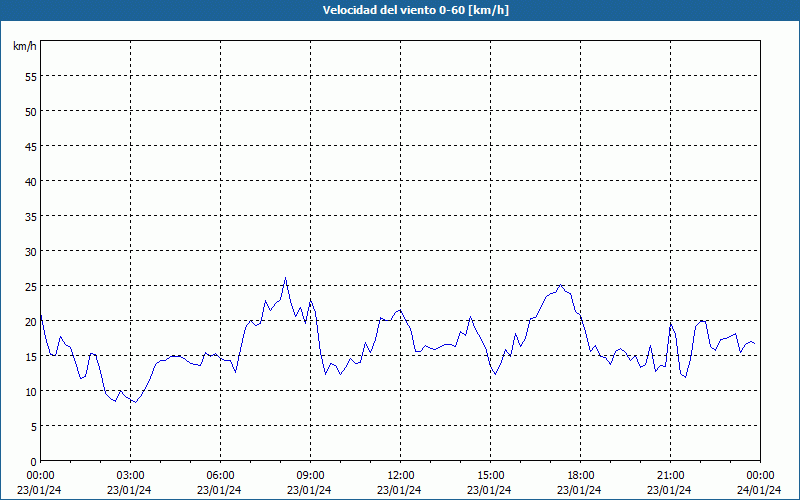Image resolution: width=800 pixels, height=500 pixels.
Task: Select the y-axis label 10
Action: click(31, 391)
